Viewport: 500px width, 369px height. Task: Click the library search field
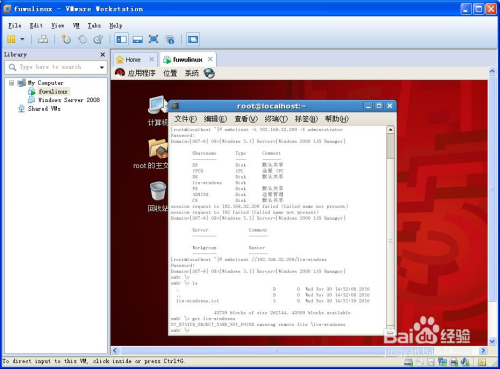(x=57, y=67)
